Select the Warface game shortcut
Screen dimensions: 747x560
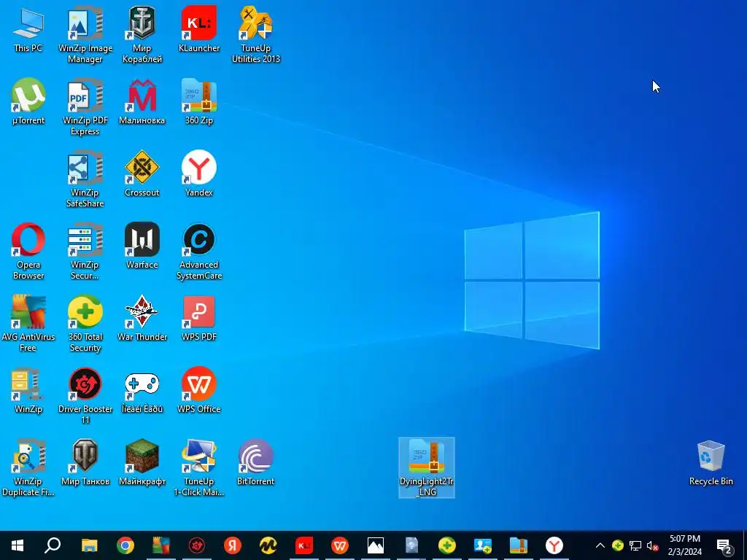click(142, 246)
